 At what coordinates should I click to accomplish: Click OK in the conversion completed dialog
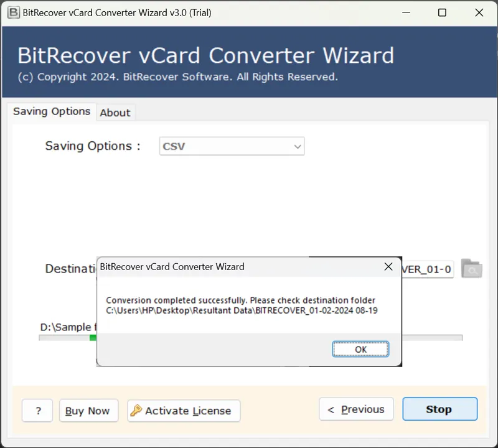pos(360,349)
